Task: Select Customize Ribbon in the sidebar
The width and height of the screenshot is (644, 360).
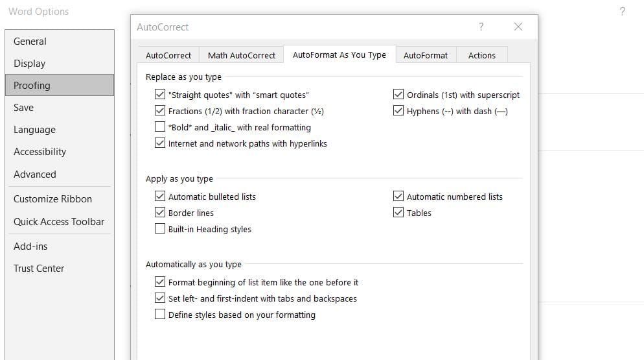Action: click(52, 199)
